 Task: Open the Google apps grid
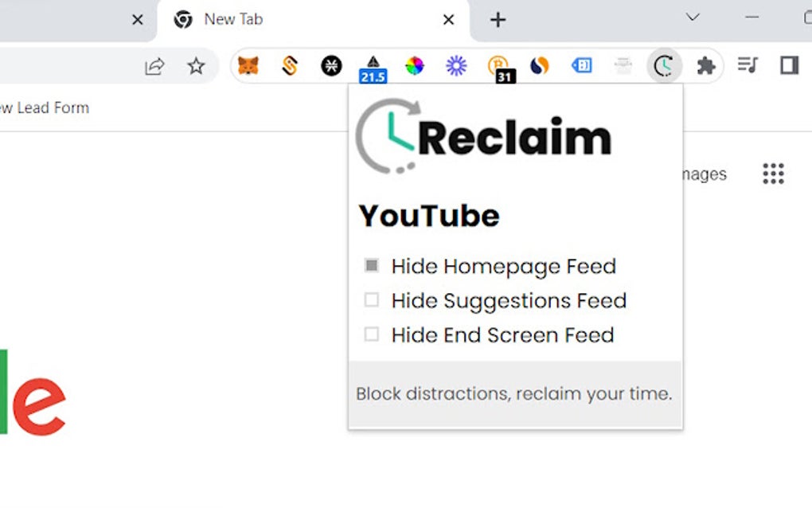[773, 174]
